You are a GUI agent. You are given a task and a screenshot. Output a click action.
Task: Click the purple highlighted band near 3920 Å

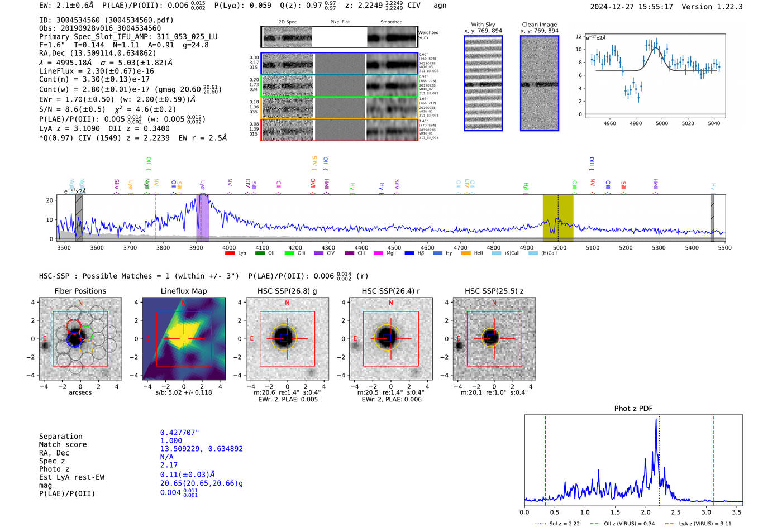click(x=203, y=218)
